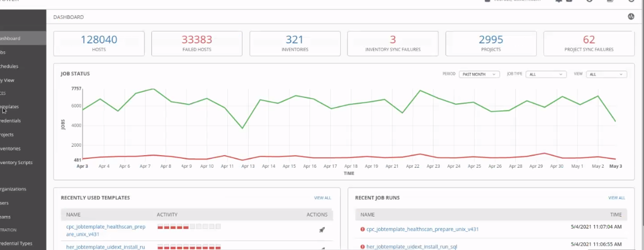Click the 5/4/2021 11:07:04 AM timestamp
The image size is (644, 250).
(596, 228)
